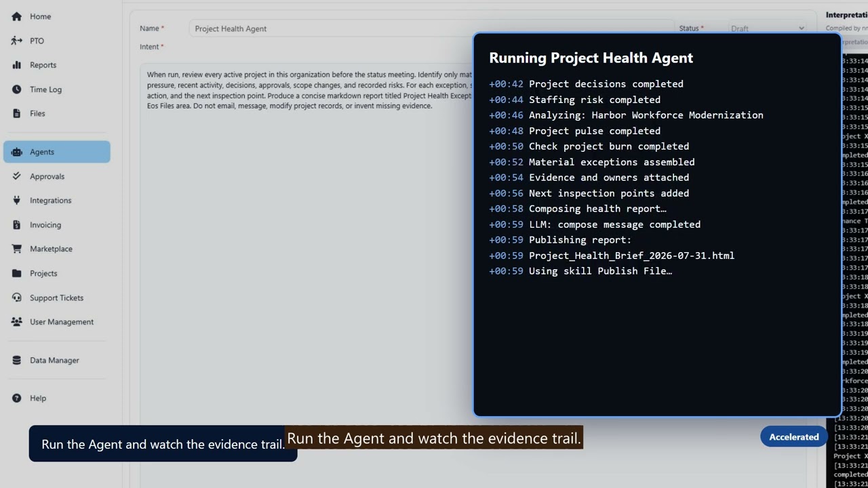
Task: Click the Data Manager database icon
Action: [x=16, y=360]
